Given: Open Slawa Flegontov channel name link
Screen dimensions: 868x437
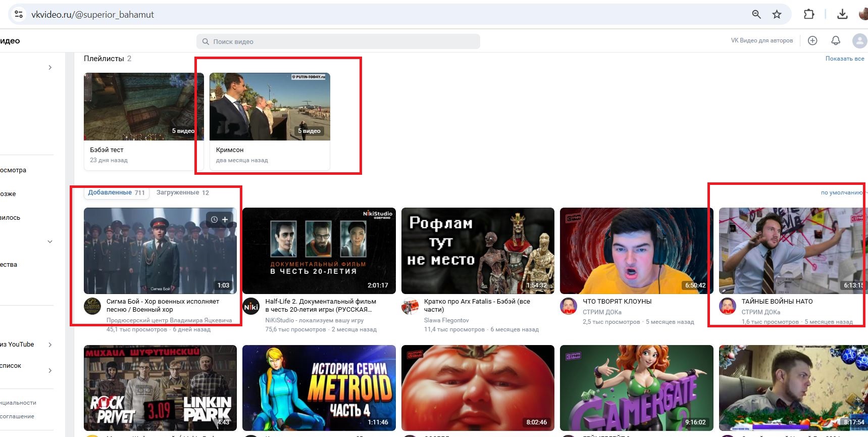Looking at the screenshot, I should click(x=446, y=320).
